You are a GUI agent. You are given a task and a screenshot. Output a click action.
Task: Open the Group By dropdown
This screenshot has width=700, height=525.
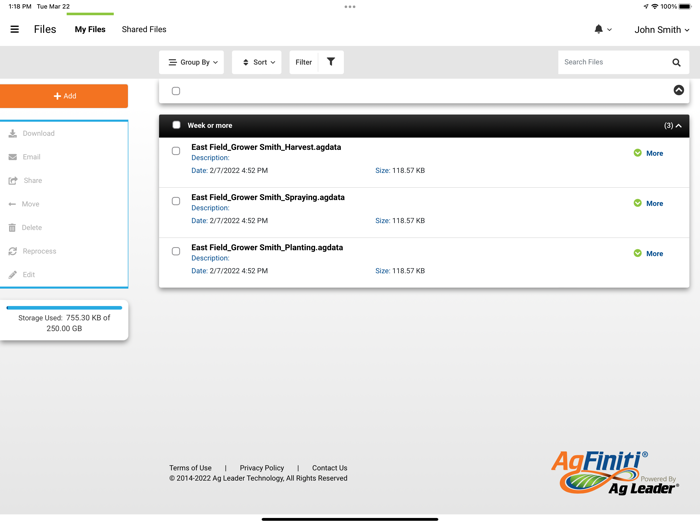[192, 62]
